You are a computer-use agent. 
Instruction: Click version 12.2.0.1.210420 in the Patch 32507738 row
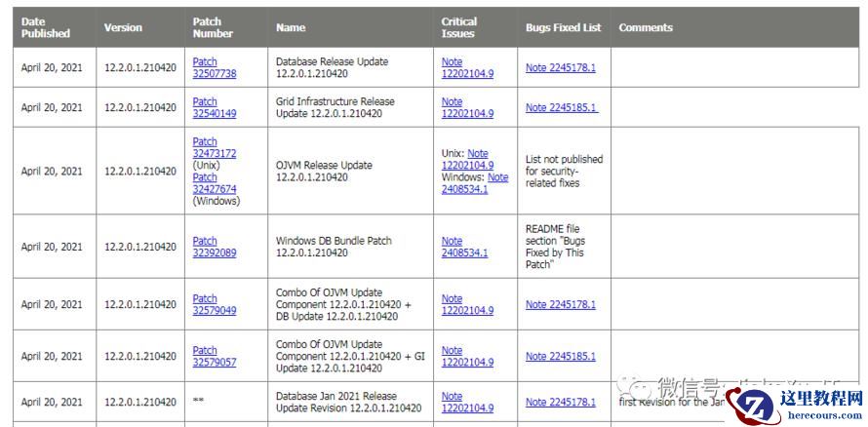(x=140, y=67)
